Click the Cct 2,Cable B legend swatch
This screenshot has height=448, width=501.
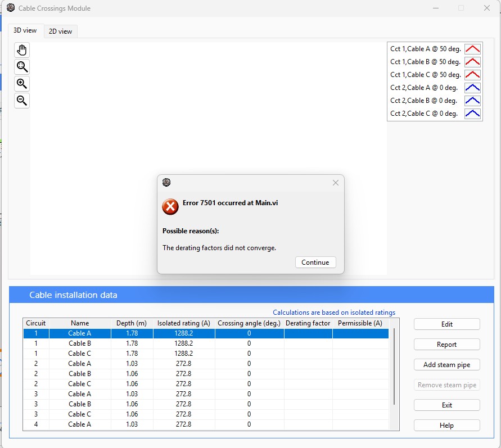472,101
